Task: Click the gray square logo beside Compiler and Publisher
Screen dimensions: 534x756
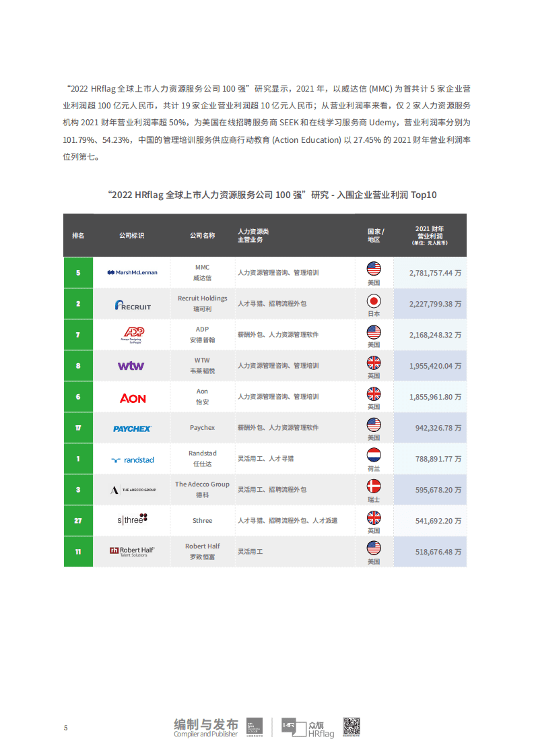Action: 255,726
